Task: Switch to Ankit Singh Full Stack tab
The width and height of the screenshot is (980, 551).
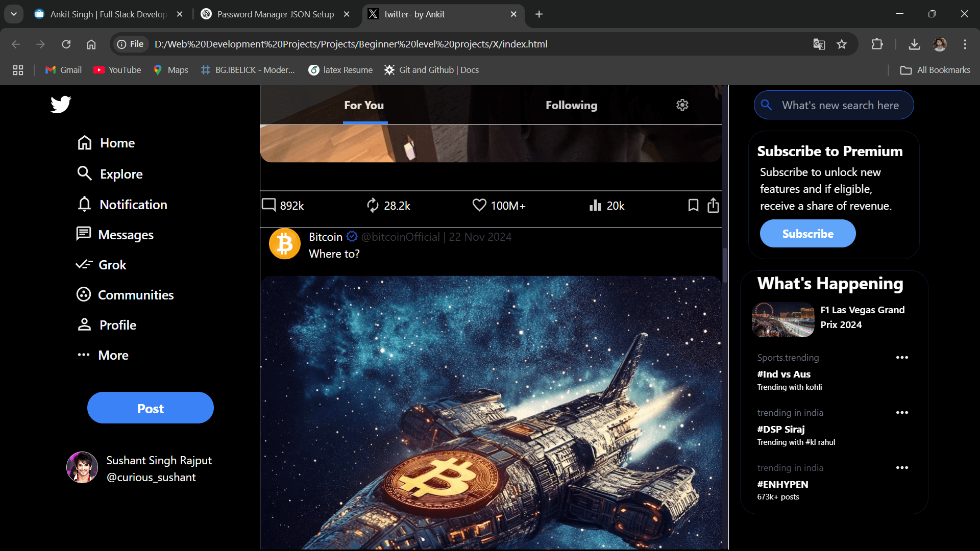Action: click(x=108, y=14)
